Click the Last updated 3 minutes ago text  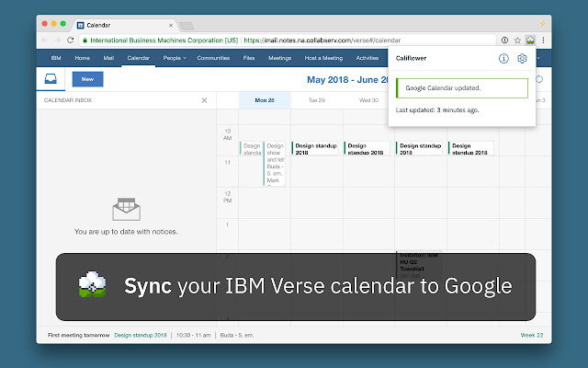pyautogui.click(x=437, y=110)
